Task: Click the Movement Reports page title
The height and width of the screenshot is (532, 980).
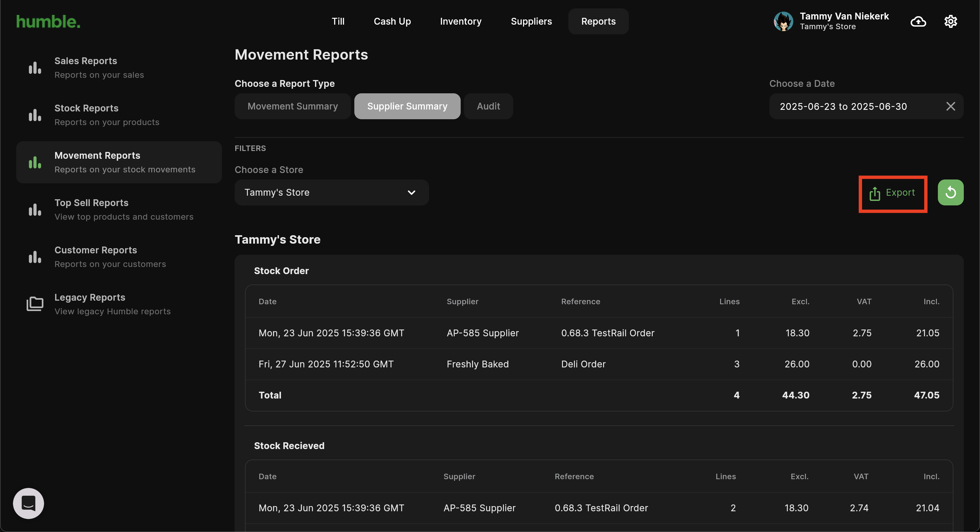Action: point(301,55)
